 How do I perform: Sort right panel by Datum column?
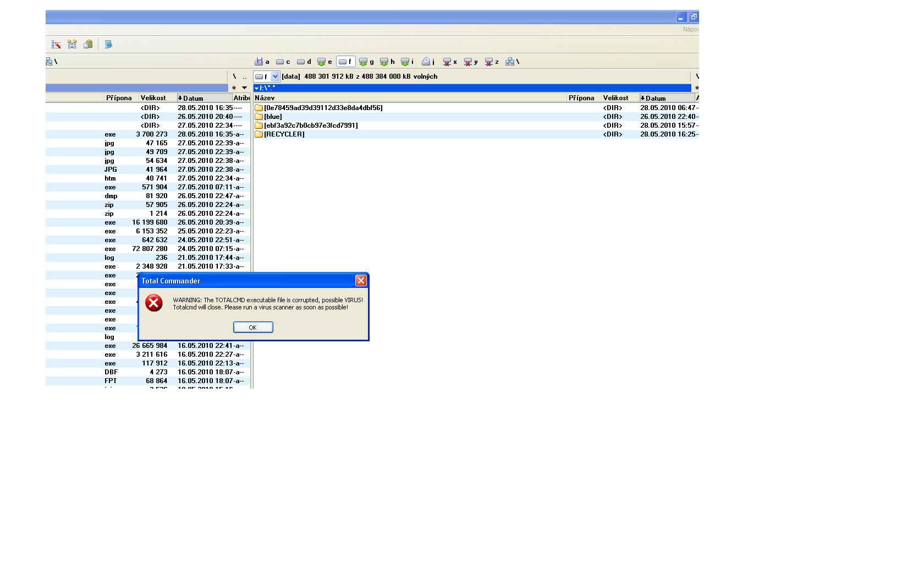point(667,98)
